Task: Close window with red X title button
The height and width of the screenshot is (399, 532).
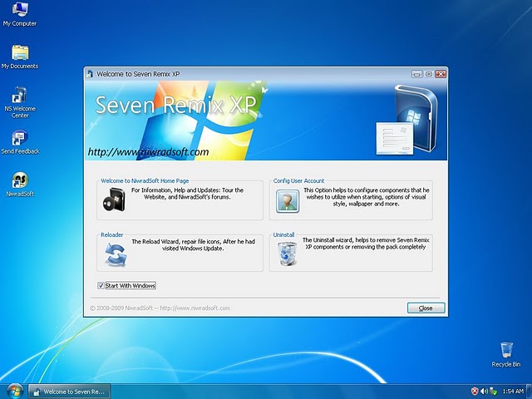Action: tap(441, 74)
